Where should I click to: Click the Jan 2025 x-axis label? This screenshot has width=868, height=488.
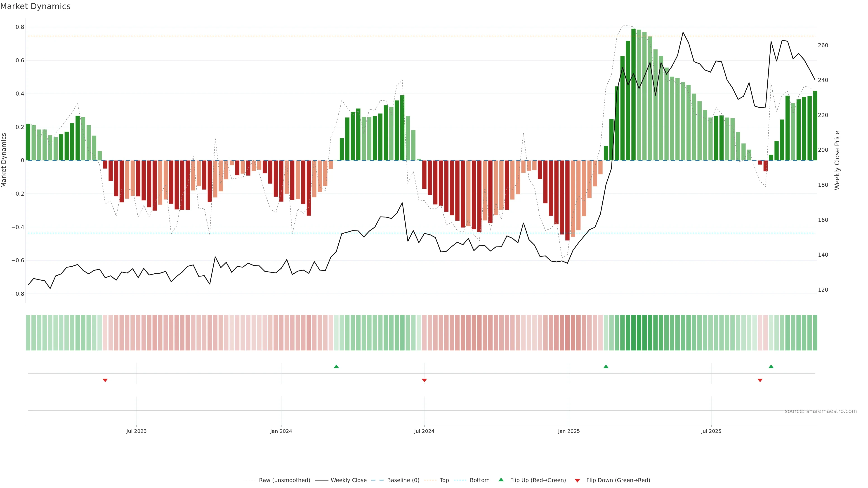[569, 431]
